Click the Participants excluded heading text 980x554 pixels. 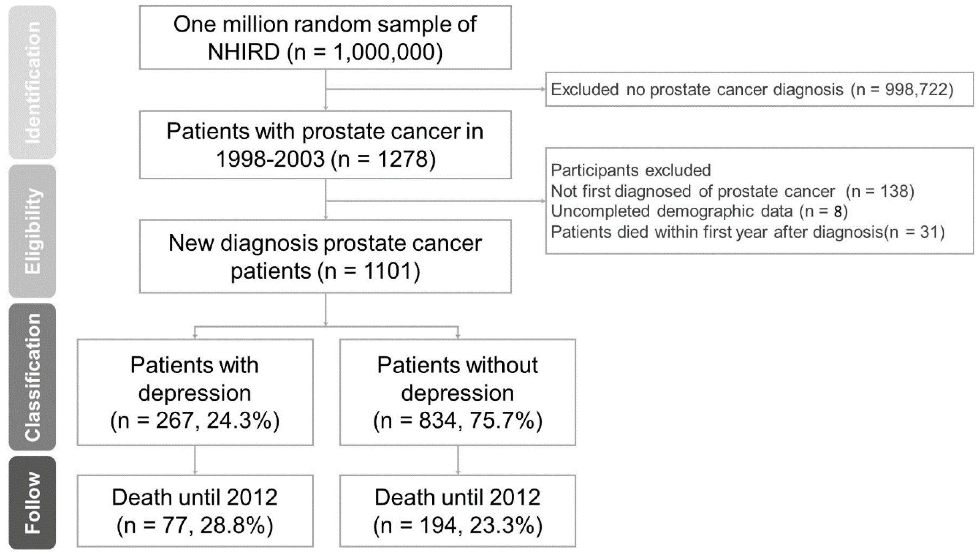point(631,170)
